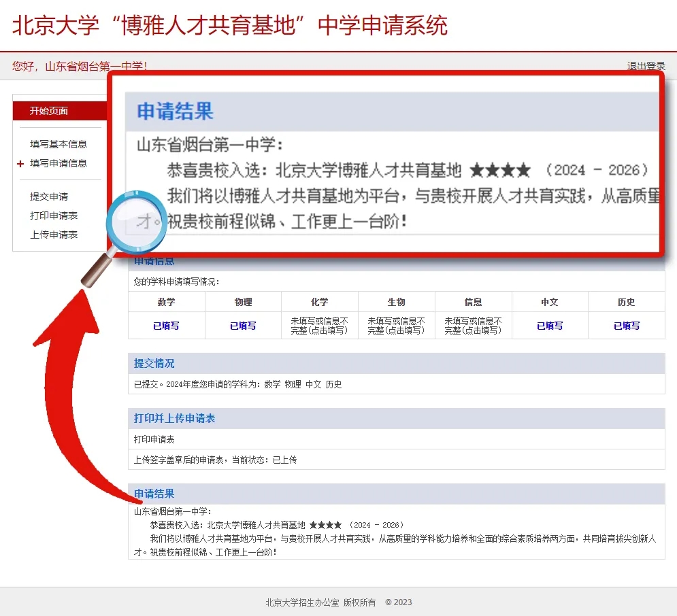Click the footer 北京大学招生办公室 版权所有
677x616 pixels.
(320, 602)
